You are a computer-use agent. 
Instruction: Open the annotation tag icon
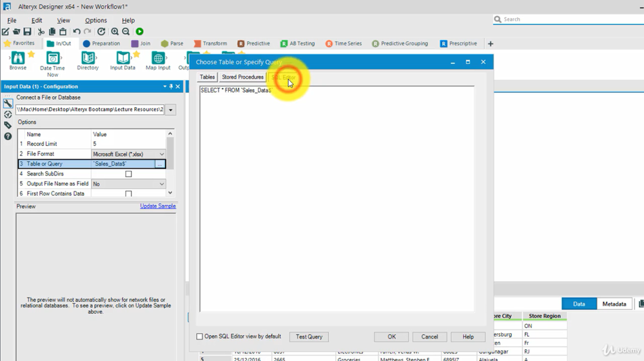tap(8, 125)
